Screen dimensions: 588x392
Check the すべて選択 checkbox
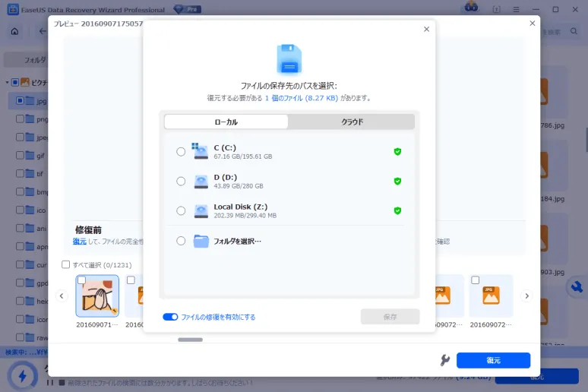pos(66,264)
